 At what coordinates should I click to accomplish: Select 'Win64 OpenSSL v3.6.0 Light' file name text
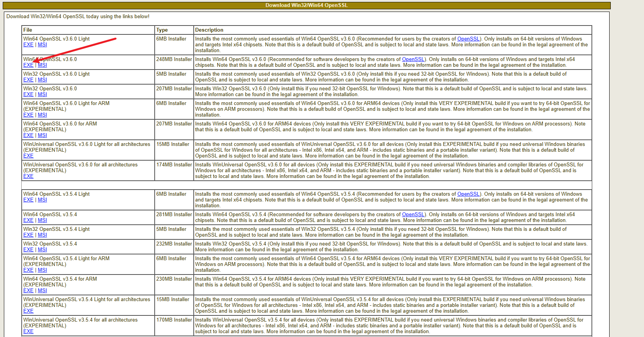click(x=56, y=39)
